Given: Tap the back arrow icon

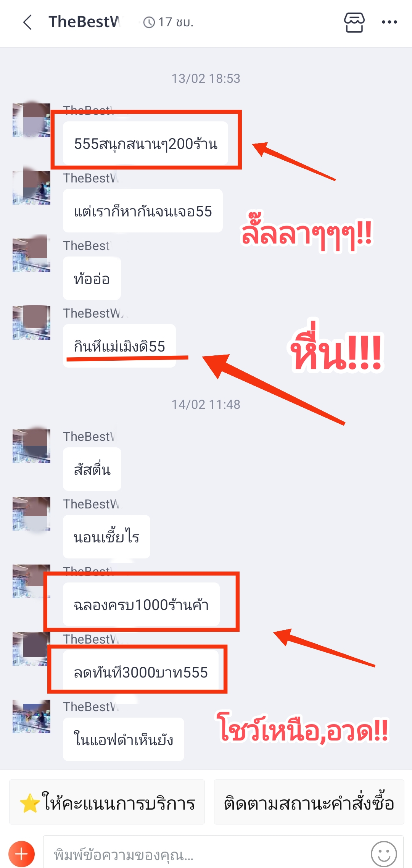Looking at the screenshot, I should [x=27, y=22].
